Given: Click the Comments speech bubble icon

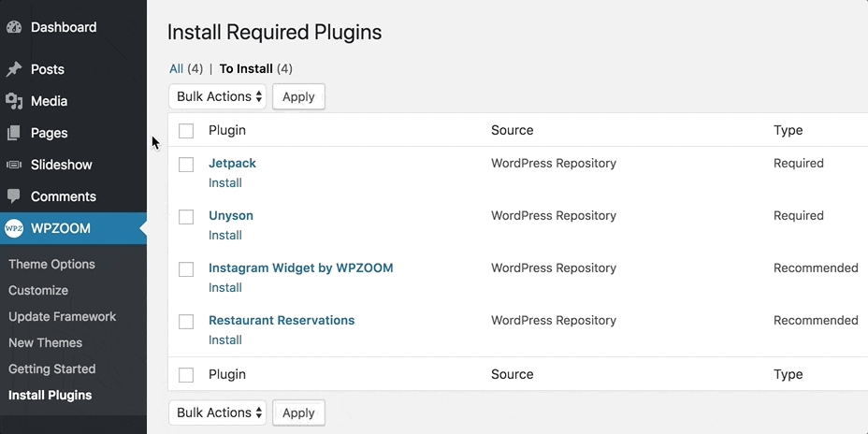Looking at the screenshot, I should click(x=14, y=196).
